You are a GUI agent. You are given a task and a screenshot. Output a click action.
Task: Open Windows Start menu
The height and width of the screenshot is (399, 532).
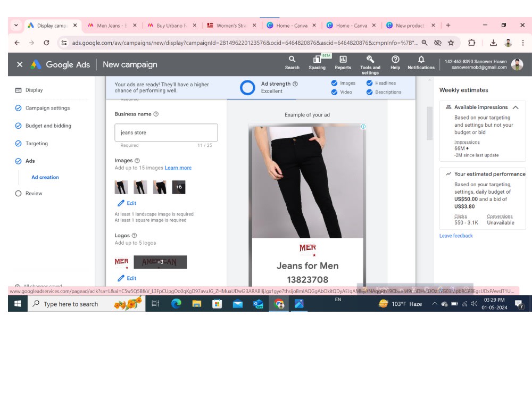(18, 304)
